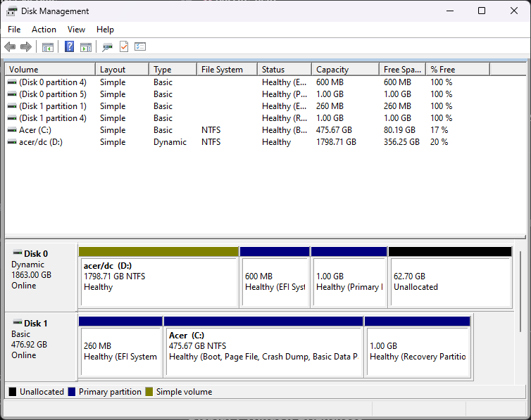Click the 17 % free cell
This screenshot has width=531, height=420.
tap(439, 130)
